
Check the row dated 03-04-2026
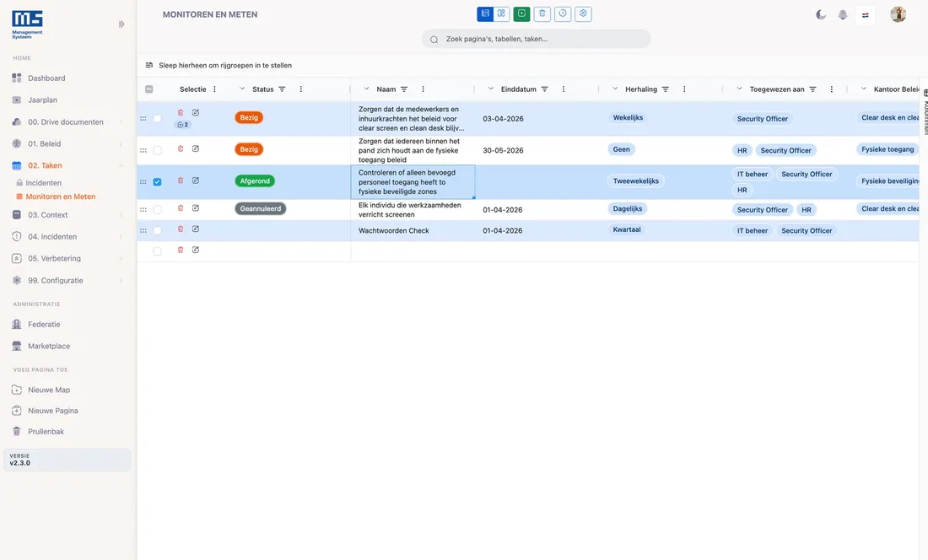157,118
